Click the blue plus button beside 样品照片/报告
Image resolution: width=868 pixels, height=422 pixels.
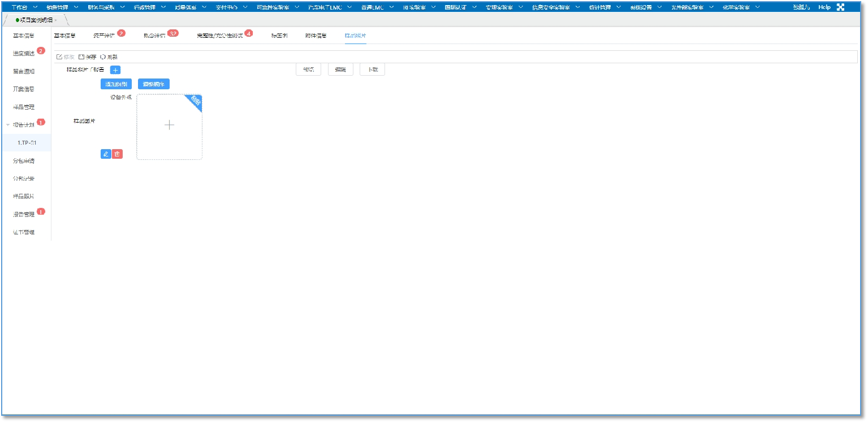(115, 70)
